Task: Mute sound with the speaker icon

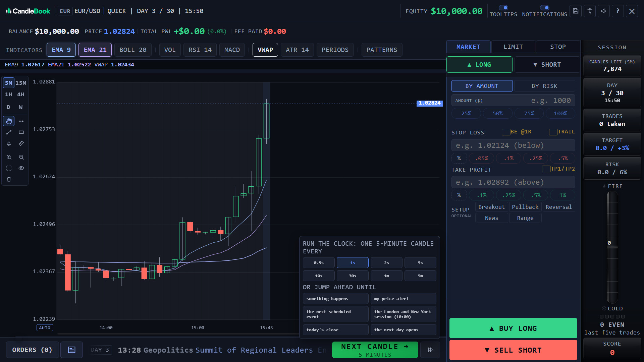Action: (604, 11)
